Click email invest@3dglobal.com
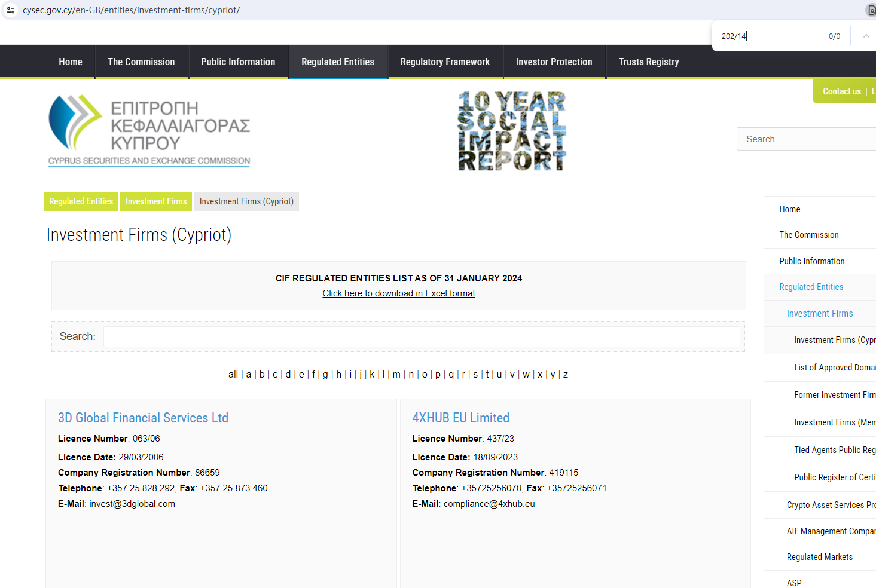The height and width of the screenshot is (588, 876). pos(132,504)
